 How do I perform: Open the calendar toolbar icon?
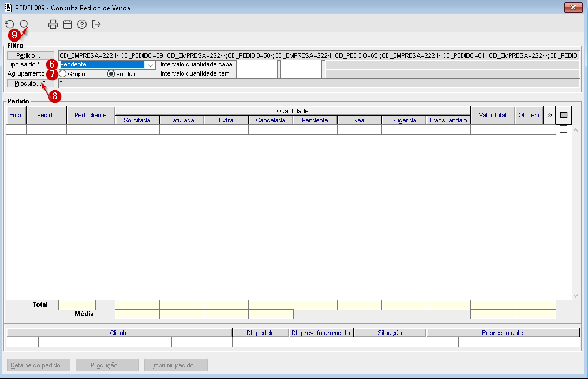[x=68, y=24]
